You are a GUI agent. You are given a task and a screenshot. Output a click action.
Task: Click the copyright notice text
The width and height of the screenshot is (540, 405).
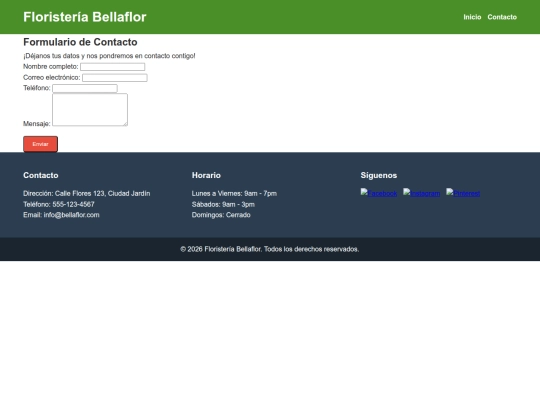pos(270,249)
